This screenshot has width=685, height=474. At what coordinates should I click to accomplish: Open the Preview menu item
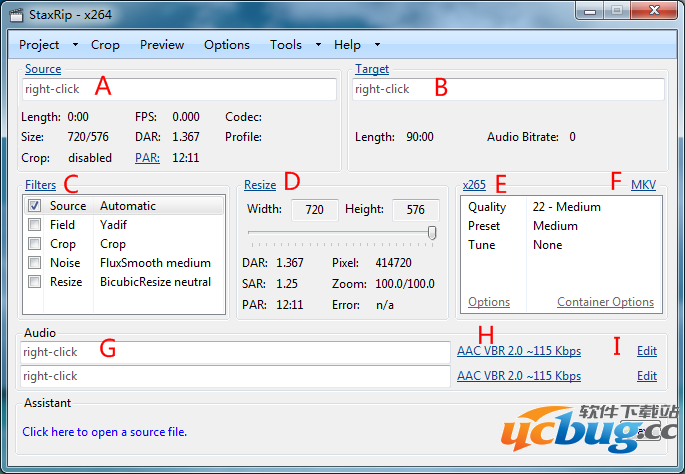[x=162, y=45]
